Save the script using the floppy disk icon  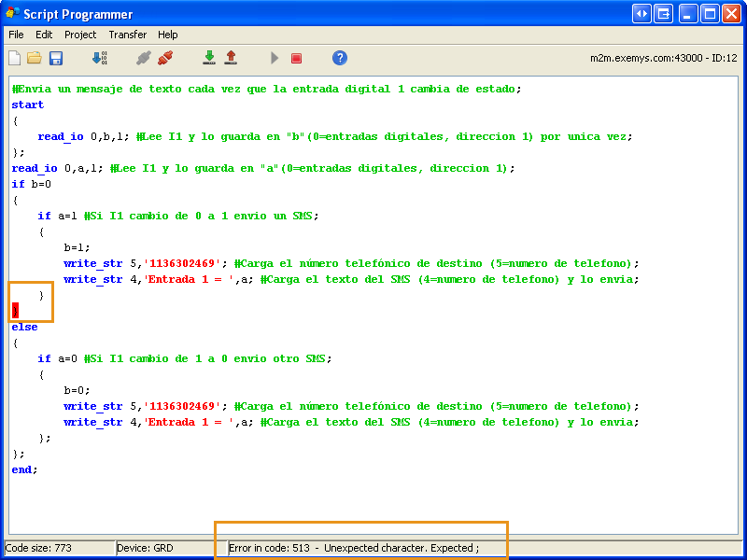[56, 58]
